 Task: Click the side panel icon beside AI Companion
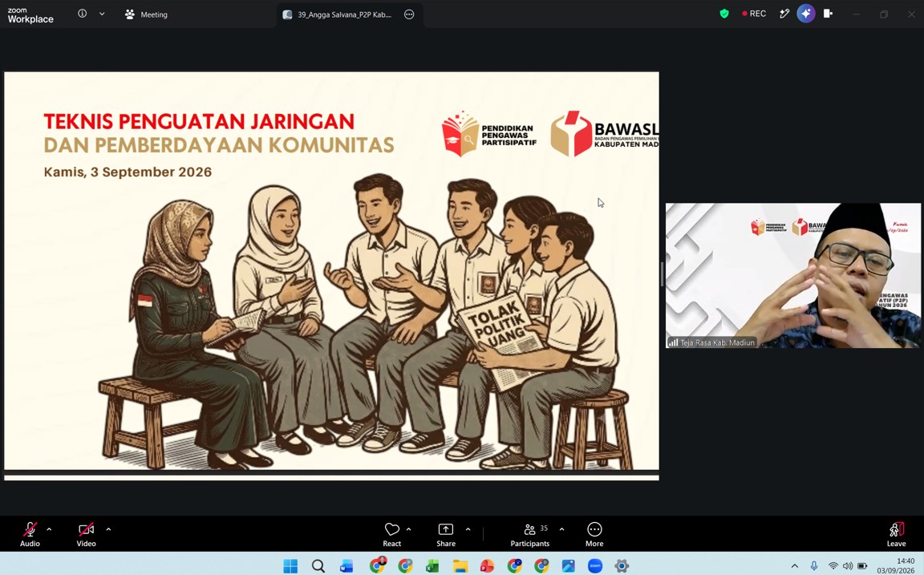tap(828, 14)
